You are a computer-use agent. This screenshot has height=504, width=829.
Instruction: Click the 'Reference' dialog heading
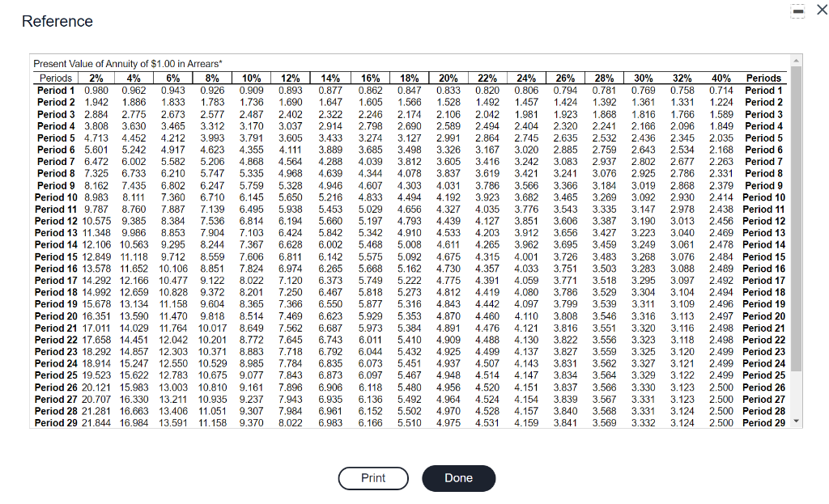point(57,21)
